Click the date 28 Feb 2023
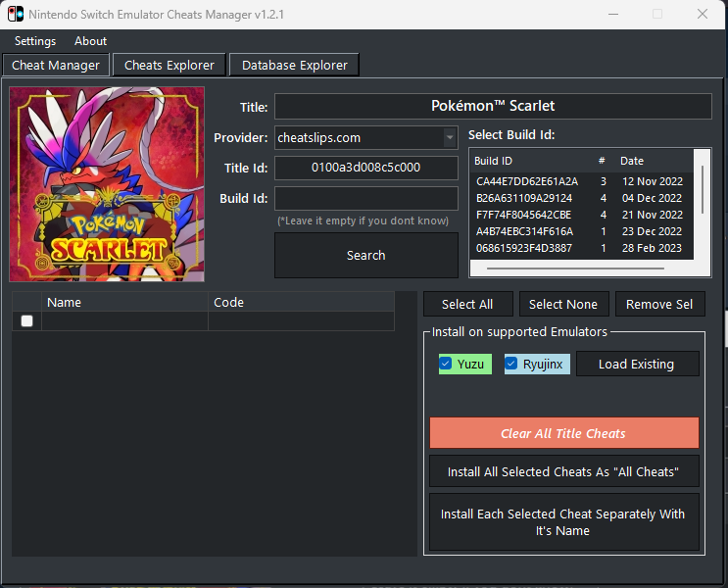Viewport: 728px width, 588px height. 652,248
